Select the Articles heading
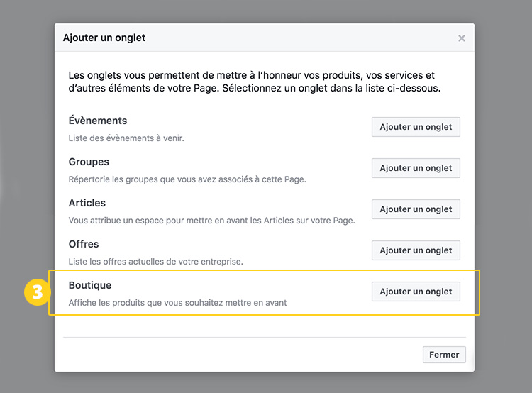Image resolution: width=532 pixels, height=393 pixels. (x=87, y=203)
